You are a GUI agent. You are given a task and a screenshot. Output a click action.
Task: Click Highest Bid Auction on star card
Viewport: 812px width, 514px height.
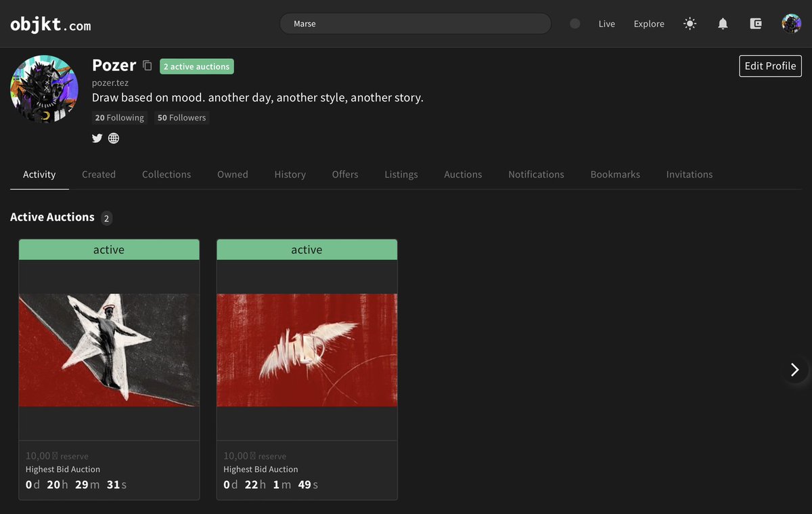pos(63,469)
